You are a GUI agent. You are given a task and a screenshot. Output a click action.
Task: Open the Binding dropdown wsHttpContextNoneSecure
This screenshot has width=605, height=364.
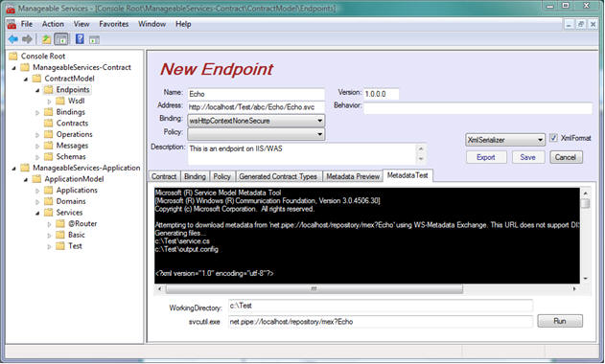tap(256, 121)
